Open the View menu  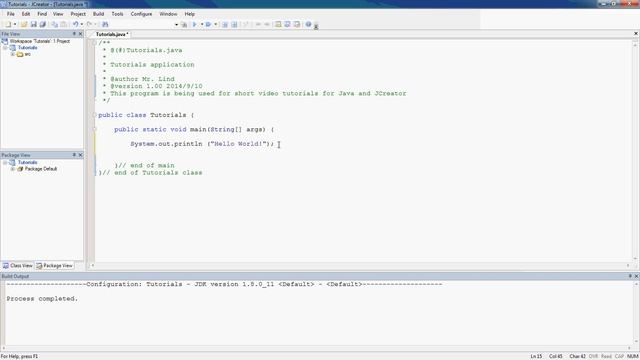point(58,14)
